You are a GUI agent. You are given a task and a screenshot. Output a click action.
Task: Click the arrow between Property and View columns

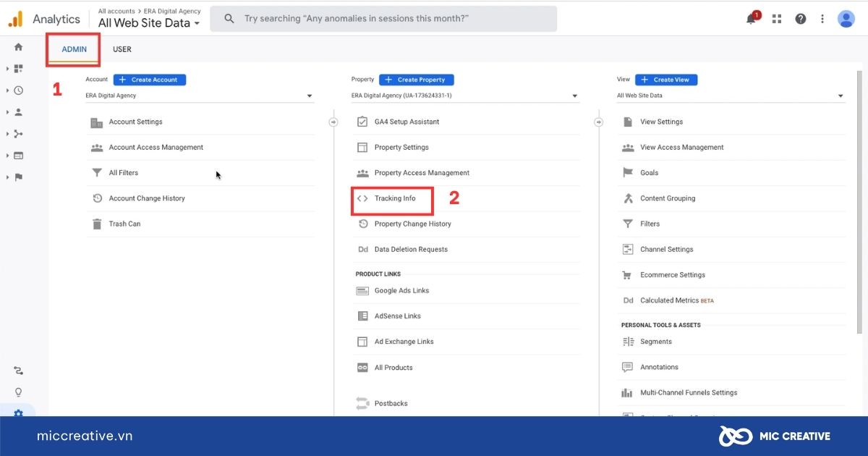[598, 122]
